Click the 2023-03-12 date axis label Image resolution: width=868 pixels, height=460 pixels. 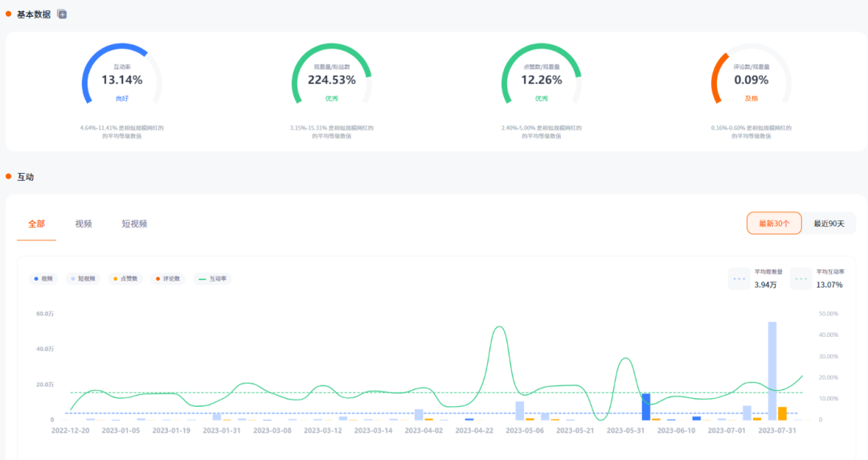323,430
